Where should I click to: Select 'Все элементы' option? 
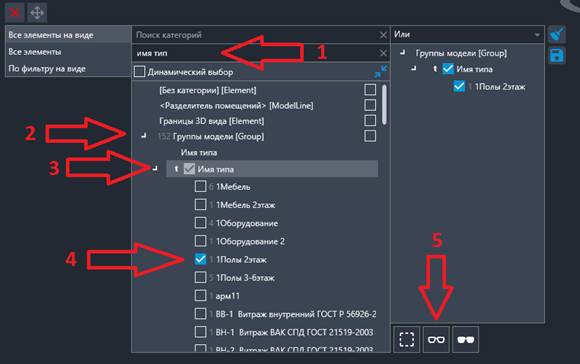click(68, 52)
